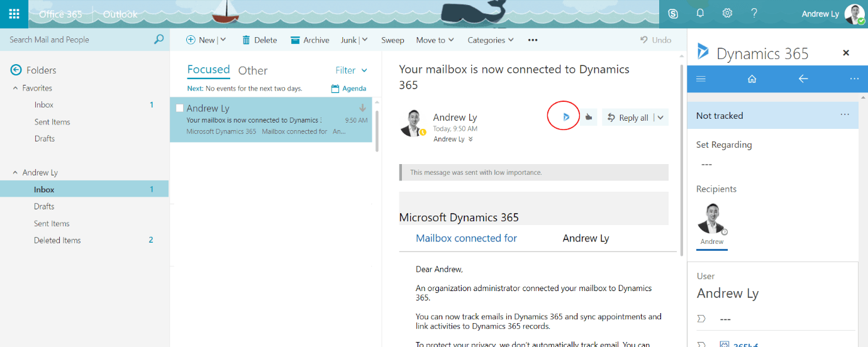868x347 pixels.
Task: Click the search magnifier icon
Action: [159, 40]
